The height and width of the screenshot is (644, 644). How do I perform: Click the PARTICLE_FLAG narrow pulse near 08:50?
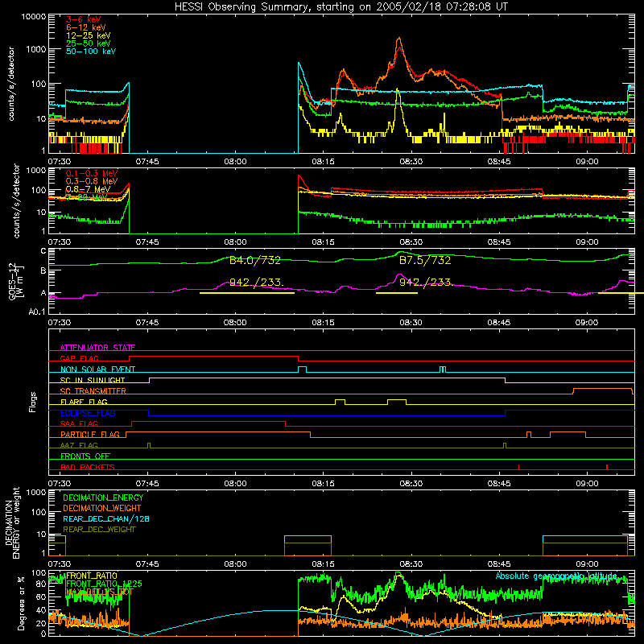coord(529,435)
